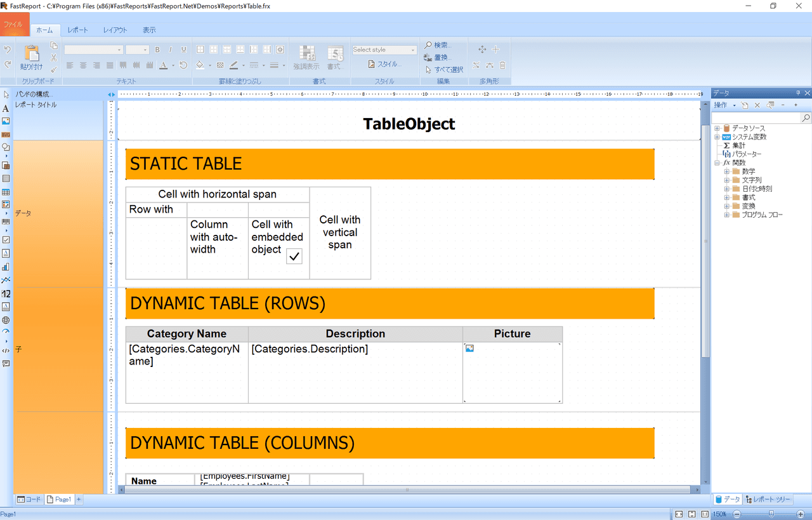
Task: Align text right in ribbon
Action: click(x=96, y=65)
